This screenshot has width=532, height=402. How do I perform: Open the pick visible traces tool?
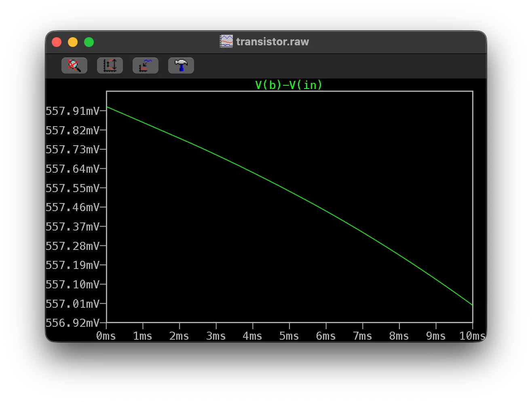145,66
